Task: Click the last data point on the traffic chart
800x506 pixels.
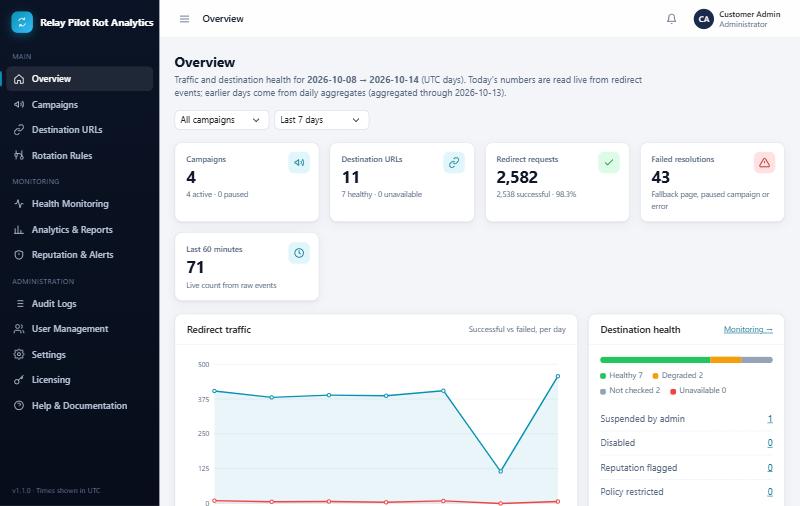Action: click(x=558, y=376)
